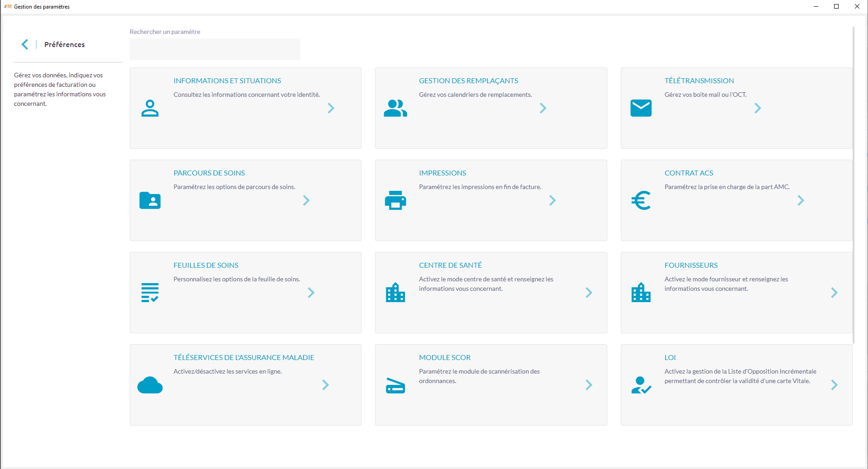The image size is (868, 469).
Task: Click text 'Activez/désactivez les services en ligne.'
Action: pos(228,371)
